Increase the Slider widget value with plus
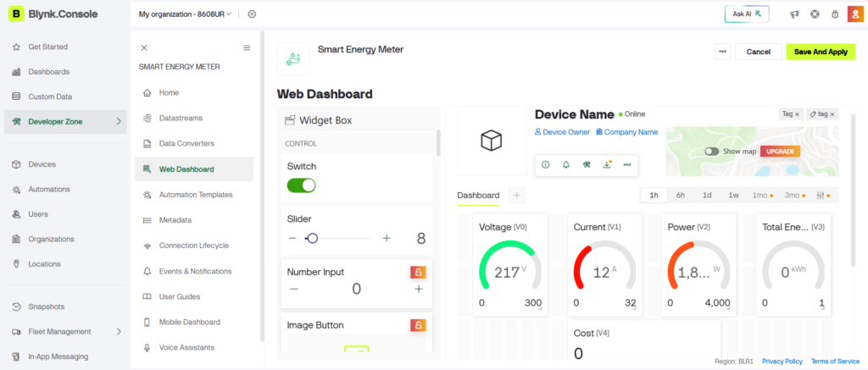This screenshot has height=370, width=868. 387,239
